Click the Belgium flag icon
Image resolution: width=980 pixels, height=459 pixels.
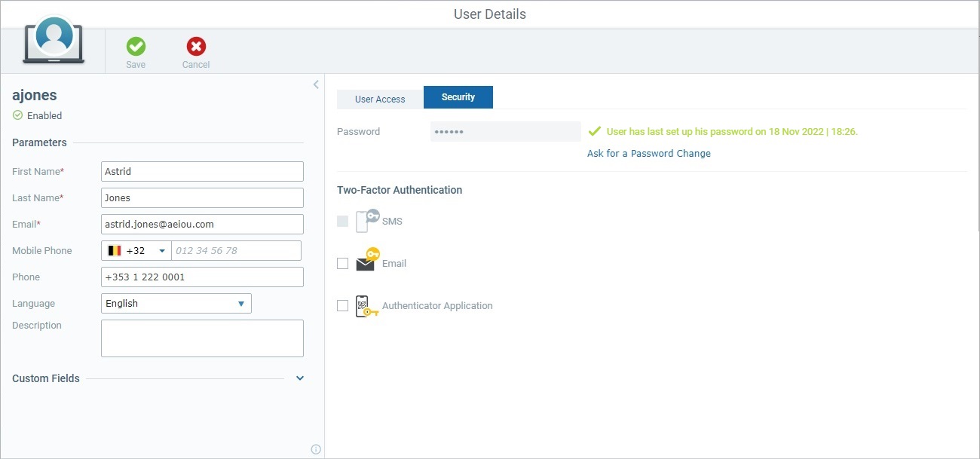pos(115,250)
